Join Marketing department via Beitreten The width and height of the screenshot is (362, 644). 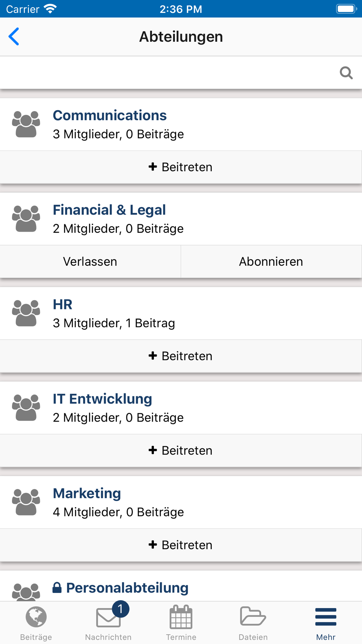[x=181, y=545]
